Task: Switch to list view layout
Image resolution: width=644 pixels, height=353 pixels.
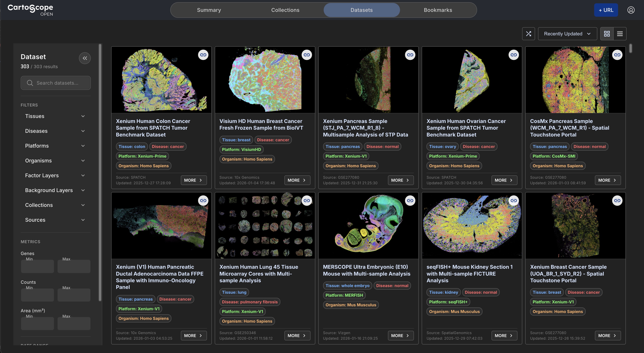Action: [620, 34]
